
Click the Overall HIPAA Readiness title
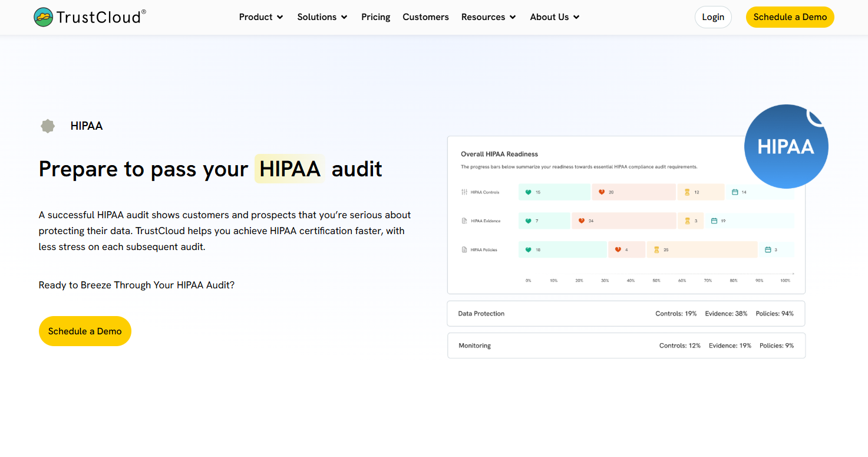499,154
